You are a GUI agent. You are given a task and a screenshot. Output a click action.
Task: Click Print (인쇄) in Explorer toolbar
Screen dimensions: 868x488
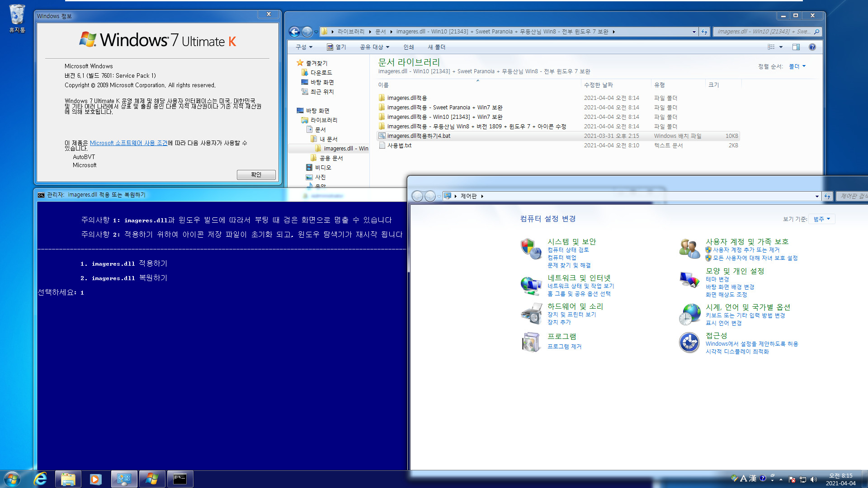click(409, 47)
